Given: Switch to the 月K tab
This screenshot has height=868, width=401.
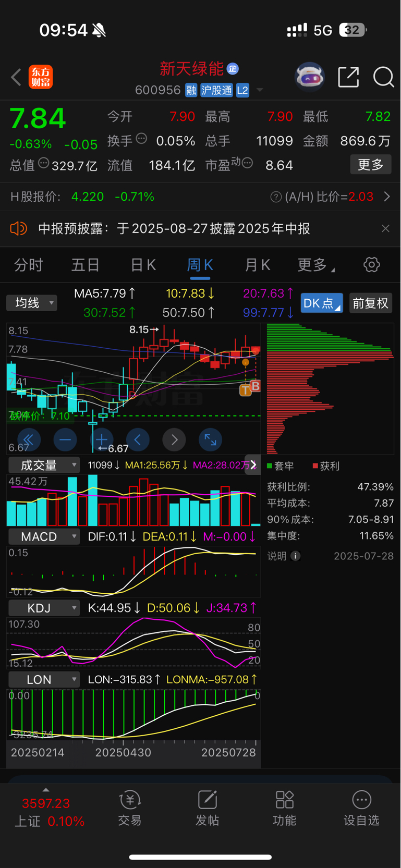Looking at the screenshot, I should 258,265.
